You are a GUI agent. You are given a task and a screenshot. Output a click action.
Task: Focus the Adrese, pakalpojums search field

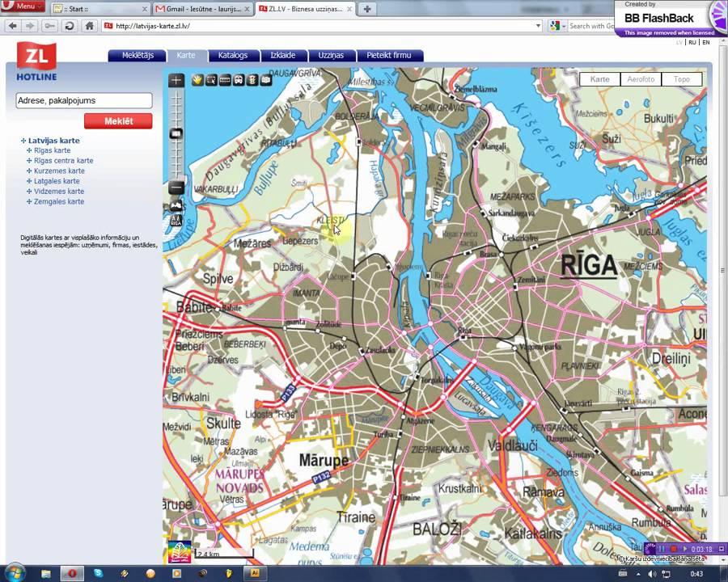(84, 101)
